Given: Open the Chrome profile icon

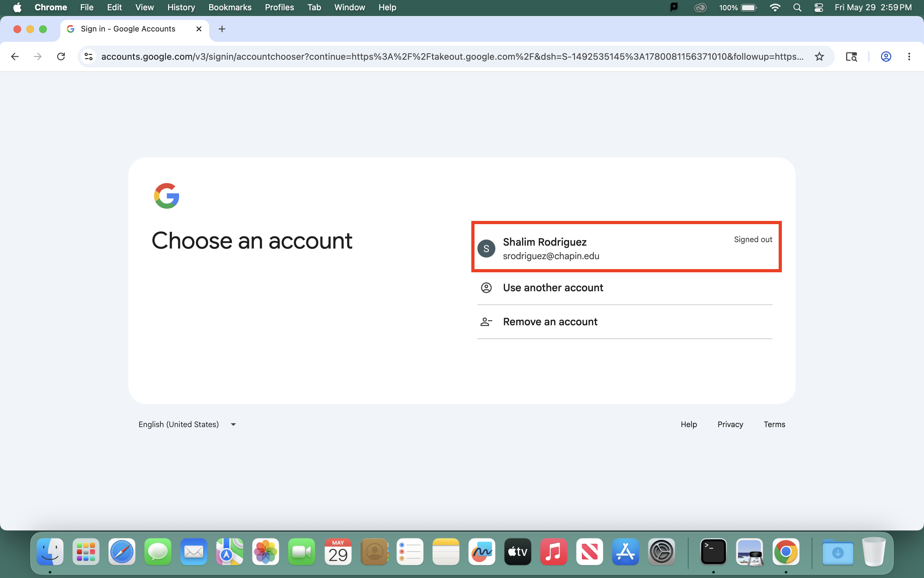Looking at the screenshot, I should coord(886,57).
